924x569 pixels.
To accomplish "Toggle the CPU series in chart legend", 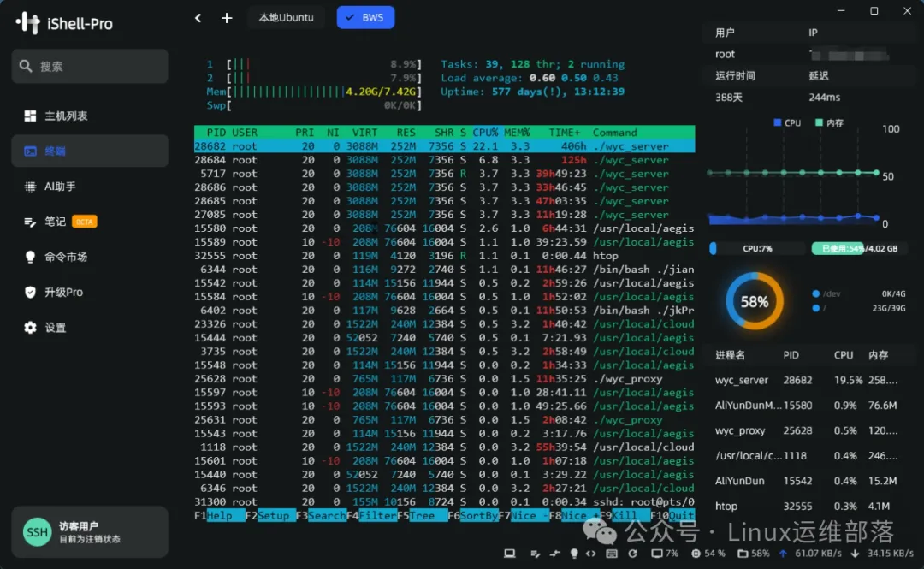I will tap(786, 123).
